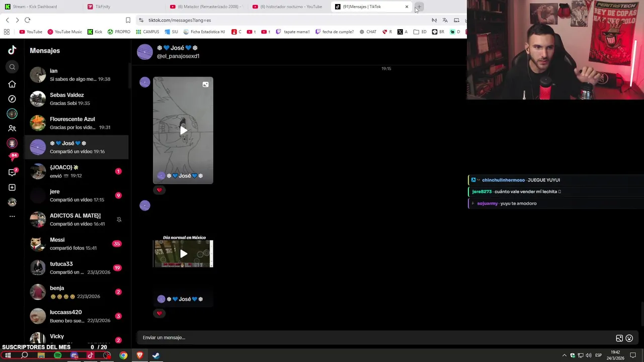Viewport: 644px width, 362px height.
Task: Open the CAMPUS bookmark
Action: point(147,32)
